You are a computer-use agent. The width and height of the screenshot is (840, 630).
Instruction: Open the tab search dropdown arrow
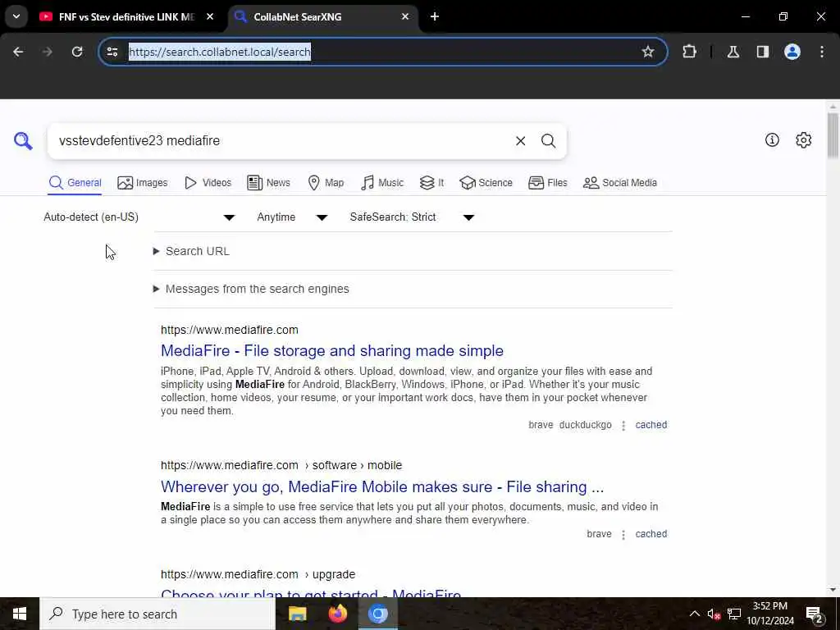(x=16, y=16)
